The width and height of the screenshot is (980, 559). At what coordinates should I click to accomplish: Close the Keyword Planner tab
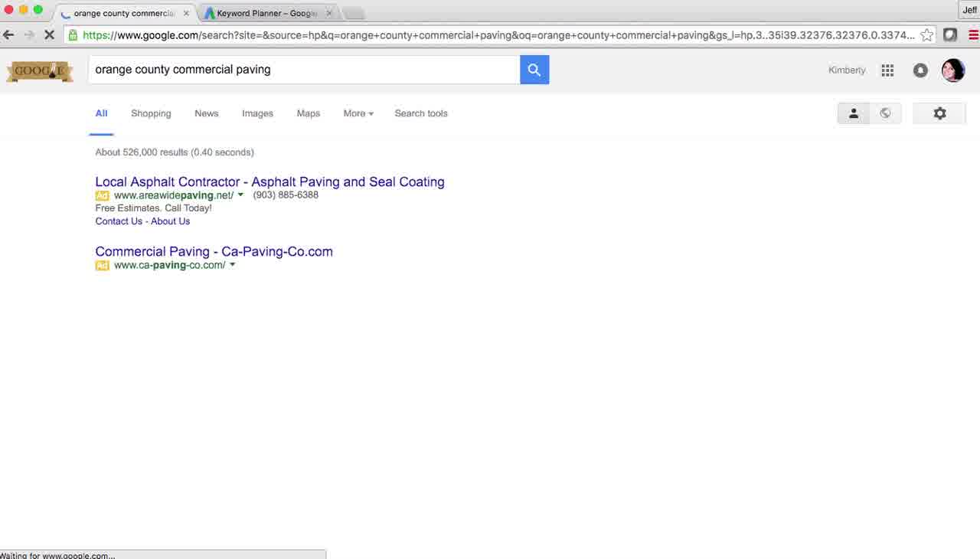[x=329, y=13]
